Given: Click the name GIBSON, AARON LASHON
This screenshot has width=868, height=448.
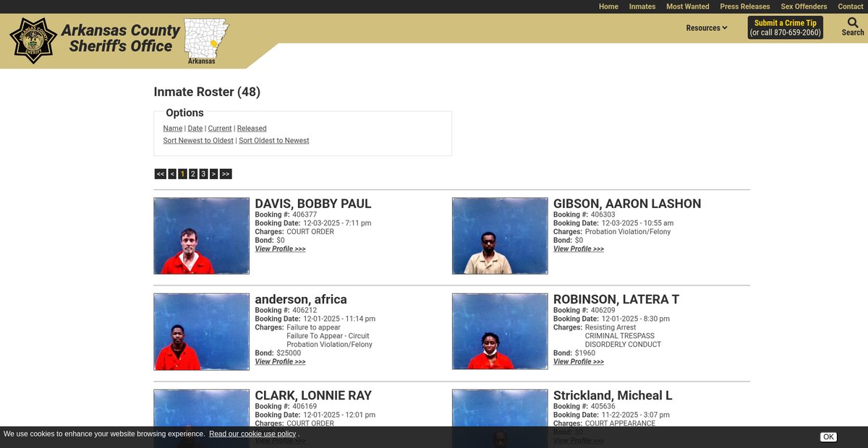Looking at the screenshot, I should point(627,204).
